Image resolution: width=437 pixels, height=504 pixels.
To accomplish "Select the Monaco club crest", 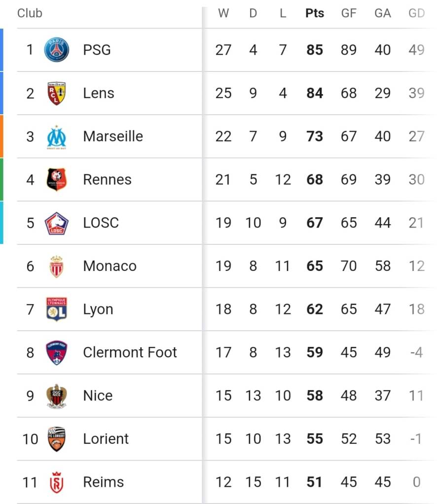I will [x=56, y=266].
